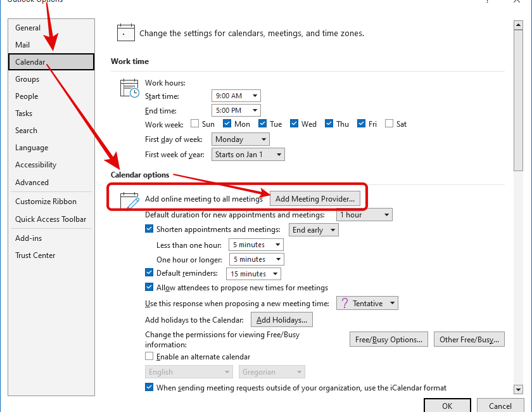Open First week of year dropdown

click(248, 155)
